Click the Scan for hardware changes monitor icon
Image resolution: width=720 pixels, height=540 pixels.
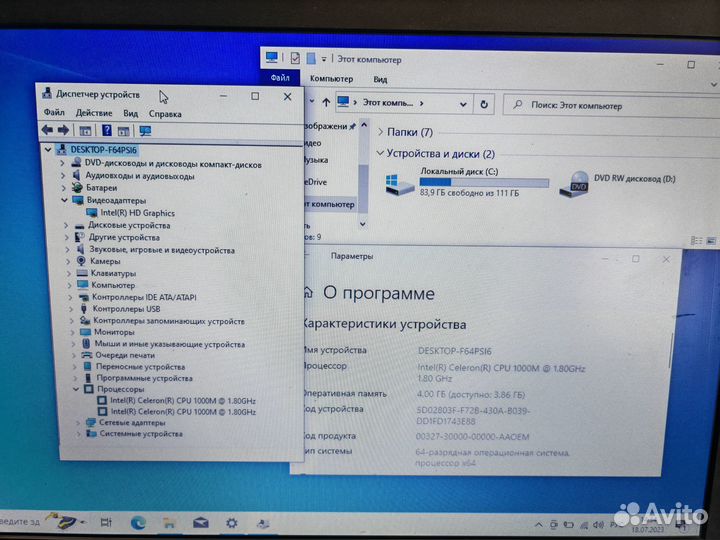click(x=145, y=131)
